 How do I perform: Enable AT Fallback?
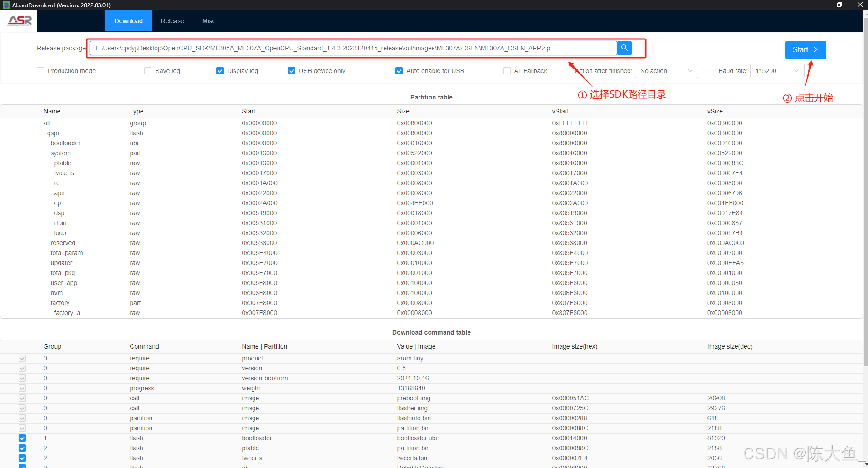pyautogui.click(x=507, y=71)
